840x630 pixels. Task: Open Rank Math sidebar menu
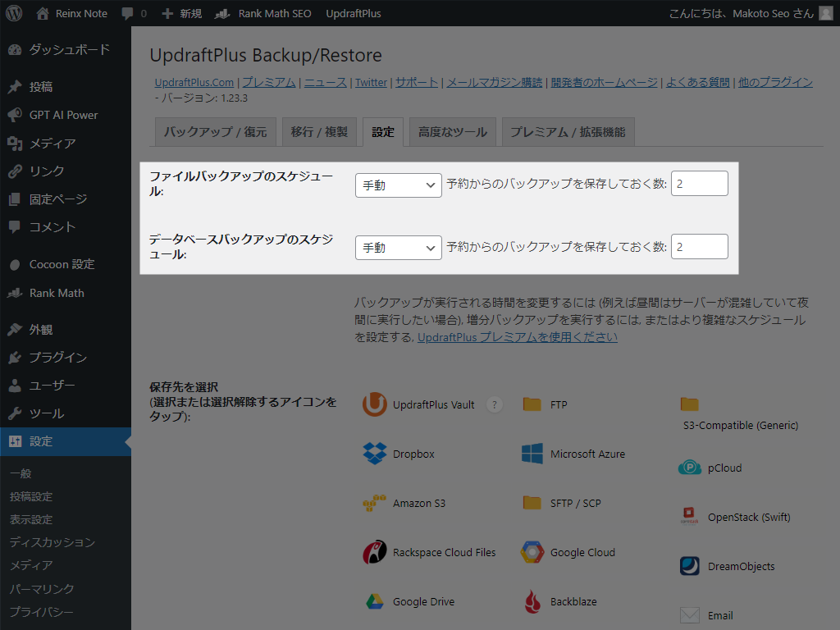[x=66, y=293]
